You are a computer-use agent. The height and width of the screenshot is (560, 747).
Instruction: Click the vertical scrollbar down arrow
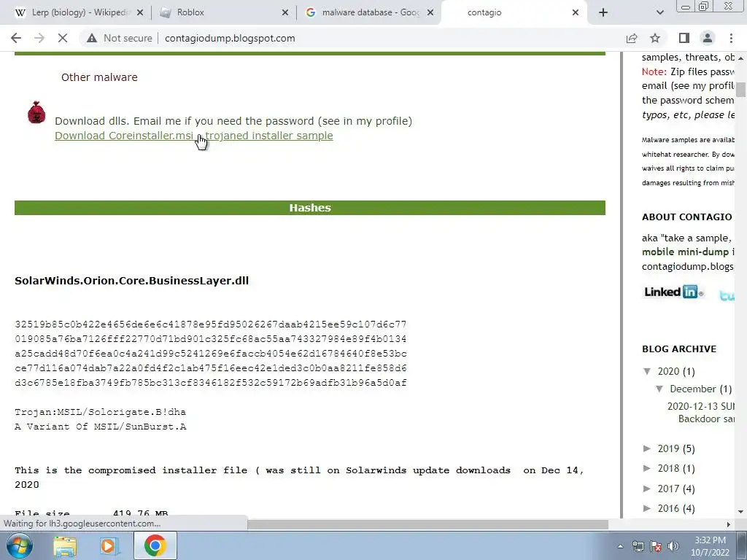click(x=741, y=513)
